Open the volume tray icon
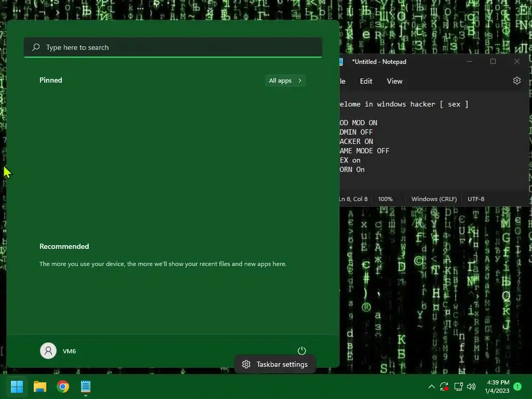The image size is (532, 399). tap(471, 387)
